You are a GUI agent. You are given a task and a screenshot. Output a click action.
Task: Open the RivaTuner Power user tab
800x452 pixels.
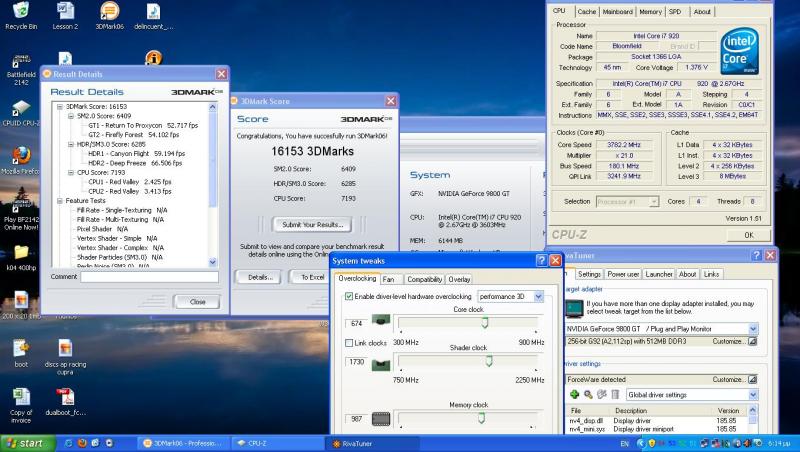click(x=623, y=274)
